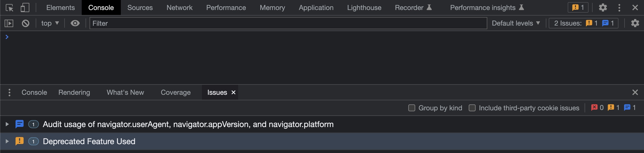The height and width of the screenshot is (153, 644).
Task: Show the console sidebar panel
Action: click(9, 23)
